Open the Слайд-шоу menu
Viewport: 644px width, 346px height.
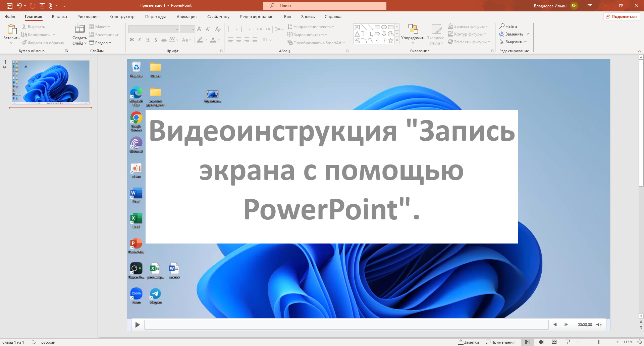[x=218, y=16]
